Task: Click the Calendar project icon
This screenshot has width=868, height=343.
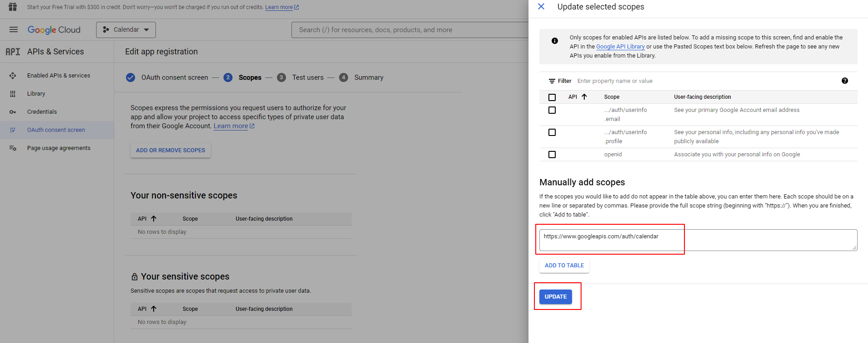Action: coord(106,29)
